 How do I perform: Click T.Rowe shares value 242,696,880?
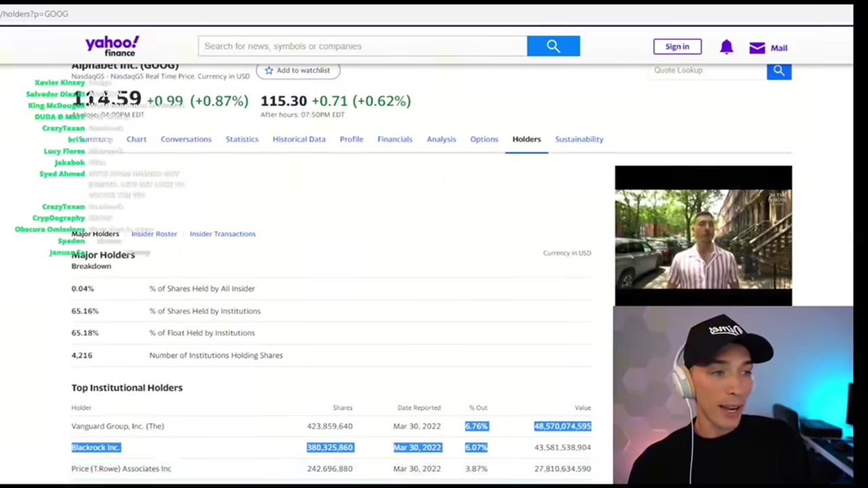(x=330, y=468)
